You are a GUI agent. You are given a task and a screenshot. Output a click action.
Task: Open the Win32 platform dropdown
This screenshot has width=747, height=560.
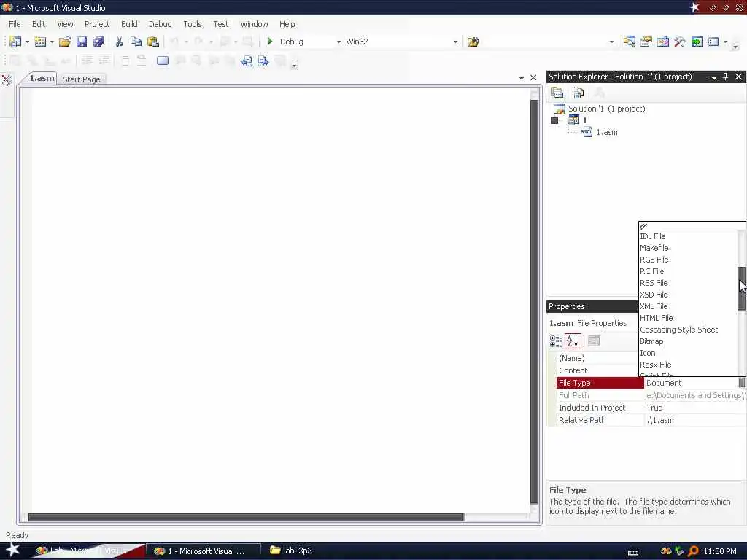tap(455, 42)
